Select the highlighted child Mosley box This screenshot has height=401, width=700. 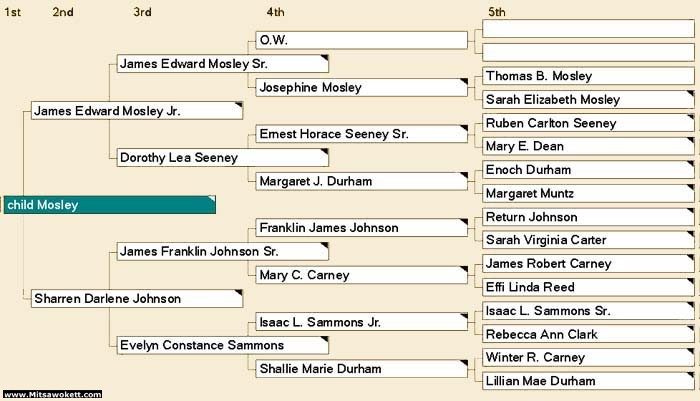(109, 205)
